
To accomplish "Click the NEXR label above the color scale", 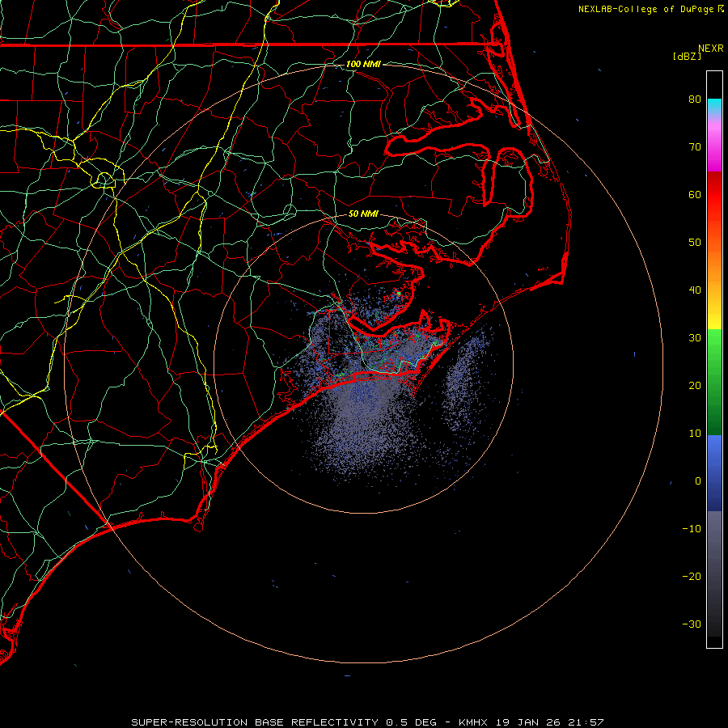I will point(710,49).
